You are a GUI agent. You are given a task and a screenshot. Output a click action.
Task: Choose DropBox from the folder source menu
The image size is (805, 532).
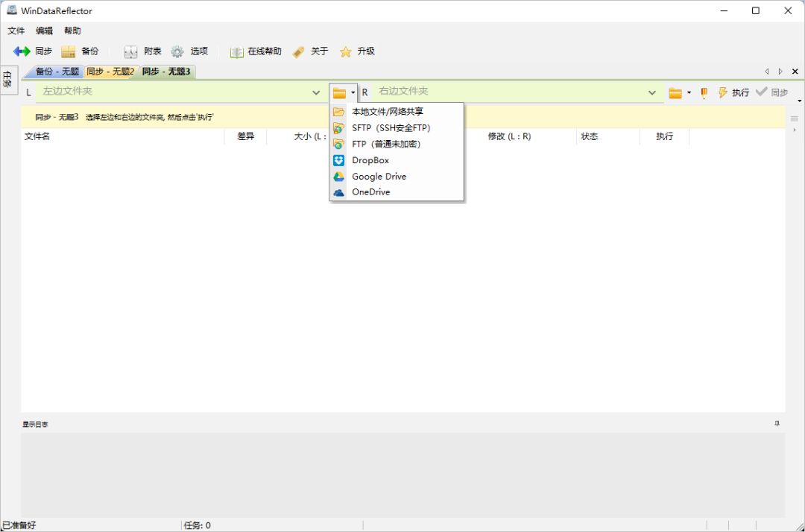point(370,160)
